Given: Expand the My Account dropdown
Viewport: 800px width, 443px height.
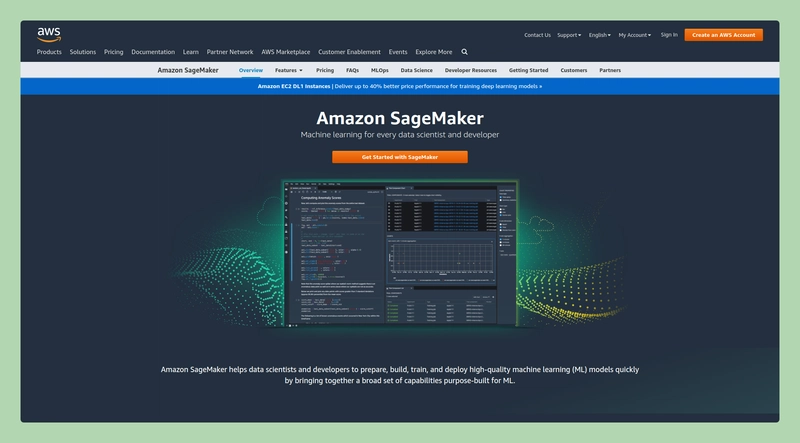Looking at the screenshot, I should tap(635, 35).
